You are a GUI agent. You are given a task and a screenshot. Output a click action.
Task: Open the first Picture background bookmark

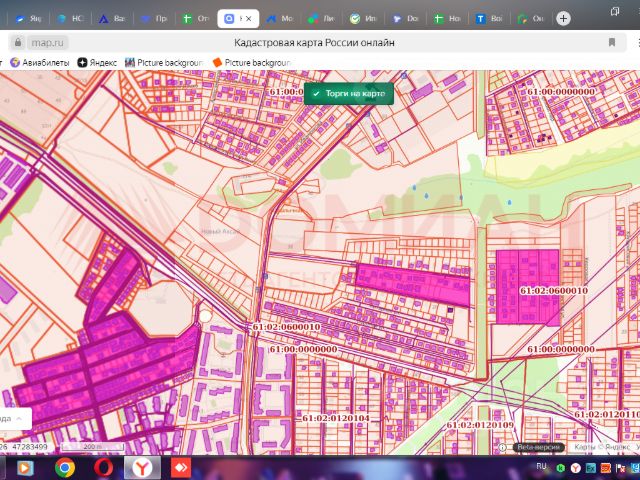pos(165,62)
